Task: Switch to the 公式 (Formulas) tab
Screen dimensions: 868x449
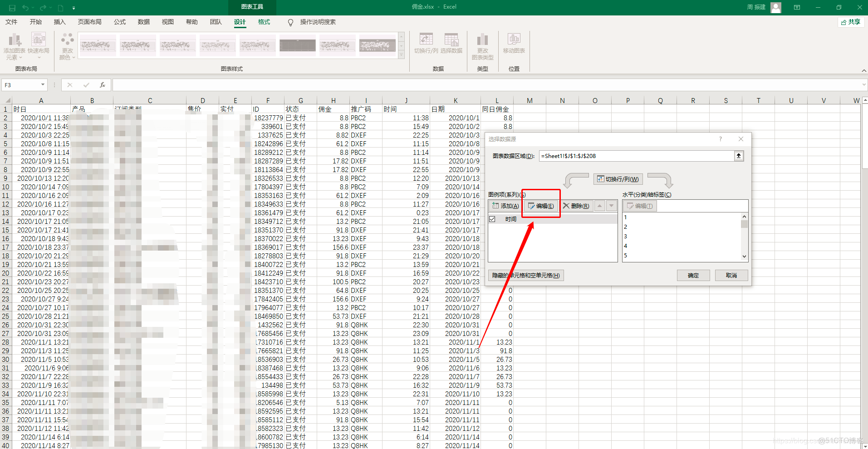Action: click(120, 22)
